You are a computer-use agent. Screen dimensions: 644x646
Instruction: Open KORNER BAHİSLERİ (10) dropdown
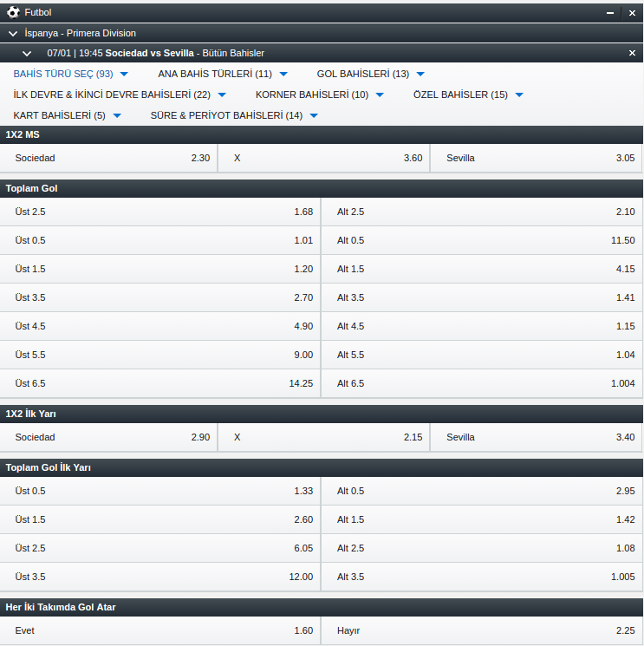pyautogui.click(x=320, y=95)
